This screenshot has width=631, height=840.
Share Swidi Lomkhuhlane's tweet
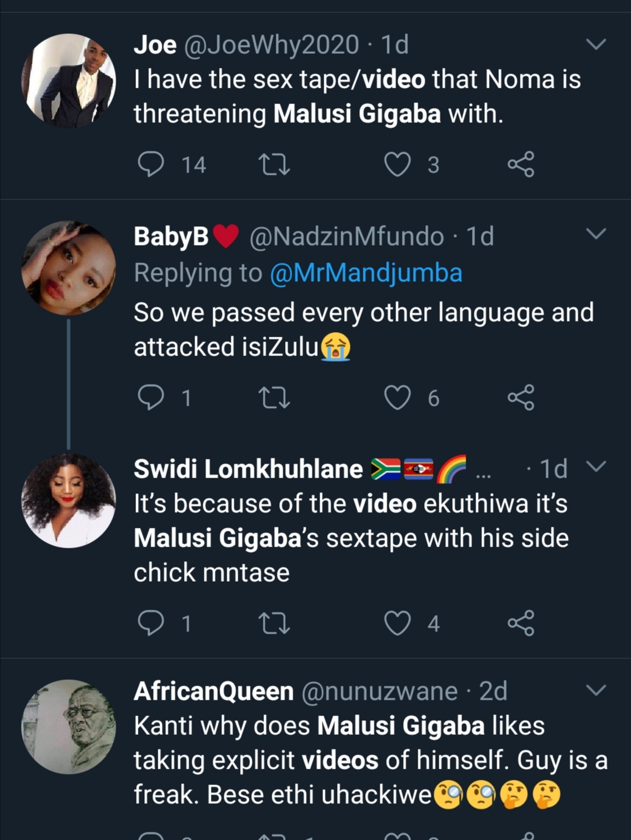pos(521,623)
